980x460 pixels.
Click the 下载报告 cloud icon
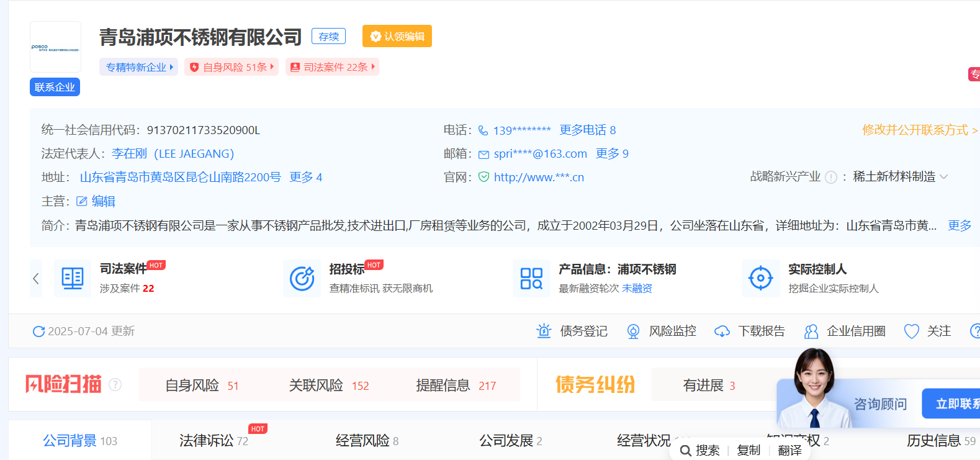[x=722, y=331]
